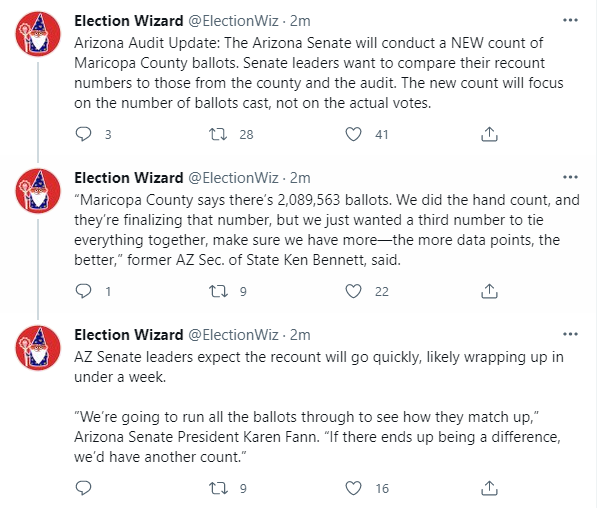The image size is (598, 508).
Task: Reply to the Arizona Audit Update tweet
Action: pos(83,134)
